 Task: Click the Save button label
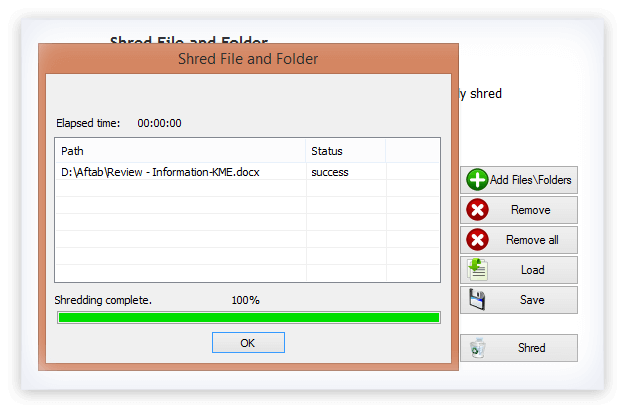pyautogui.click(x=532, y=300)
